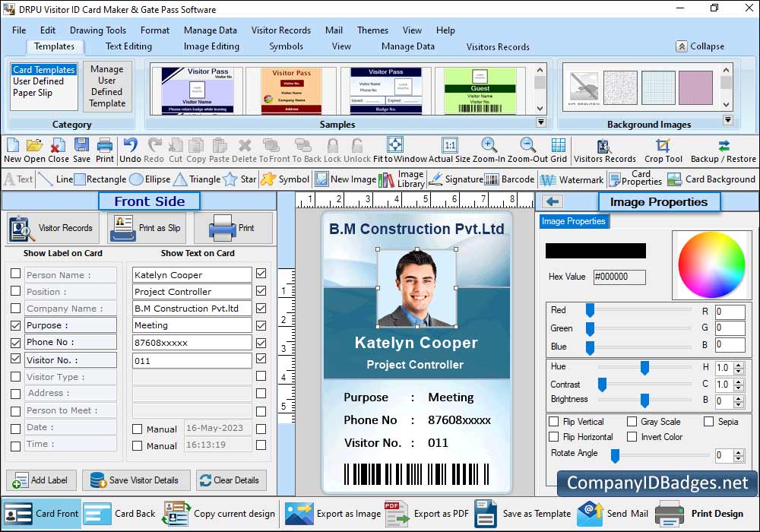
Task: Enable the Sepia checkbox
Action: [x=708, y=422]
